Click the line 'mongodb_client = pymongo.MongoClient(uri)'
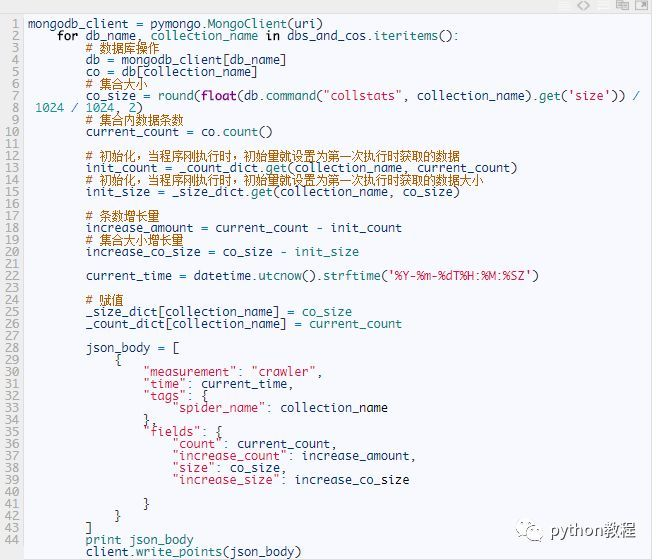This screenshot has height=560, width=656. (175, 24)
